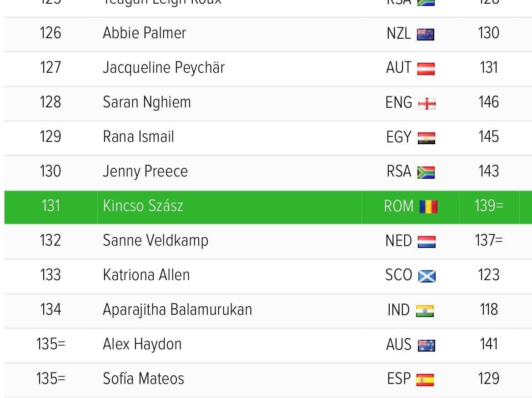Click the New Zealand flag icon

pos(426,35)
